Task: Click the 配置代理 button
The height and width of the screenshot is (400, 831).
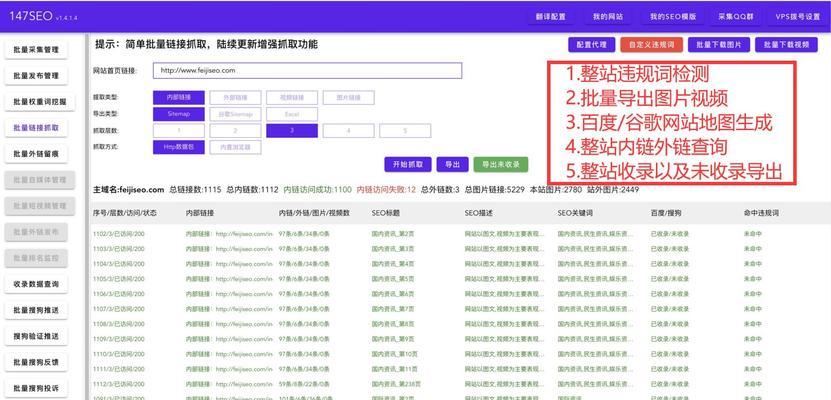Action: (x=591, y=45)
